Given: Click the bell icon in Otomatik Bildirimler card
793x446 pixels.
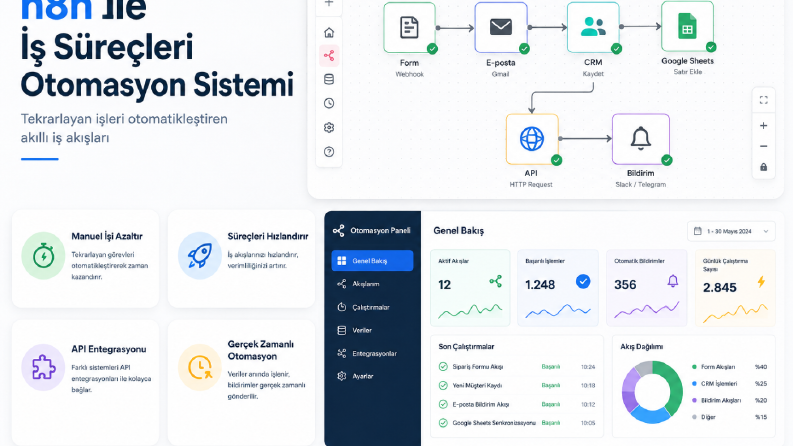Looking at the screenshot, I should coord(673,281).
